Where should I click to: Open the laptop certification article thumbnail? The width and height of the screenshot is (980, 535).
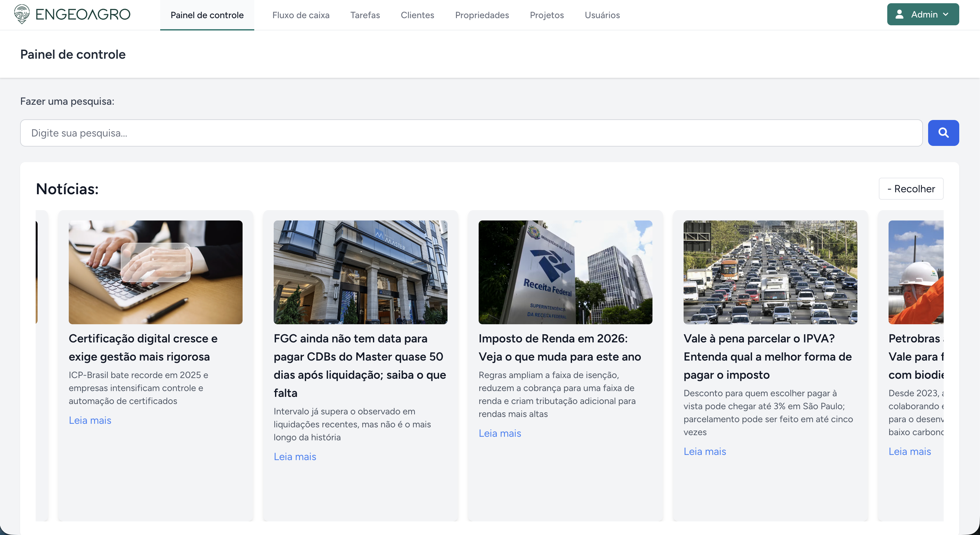[x=155, y=272]
